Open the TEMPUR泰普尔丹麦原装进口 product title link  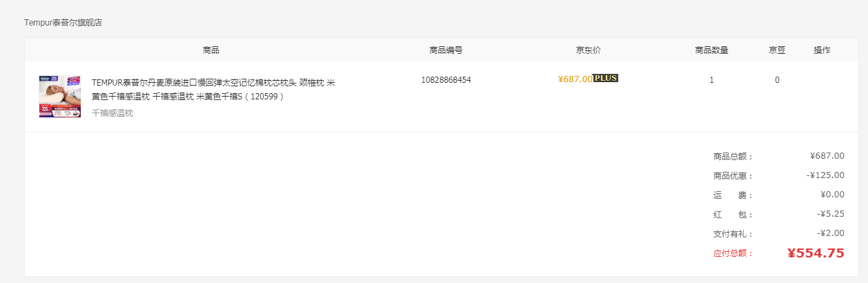pos(213,90)
